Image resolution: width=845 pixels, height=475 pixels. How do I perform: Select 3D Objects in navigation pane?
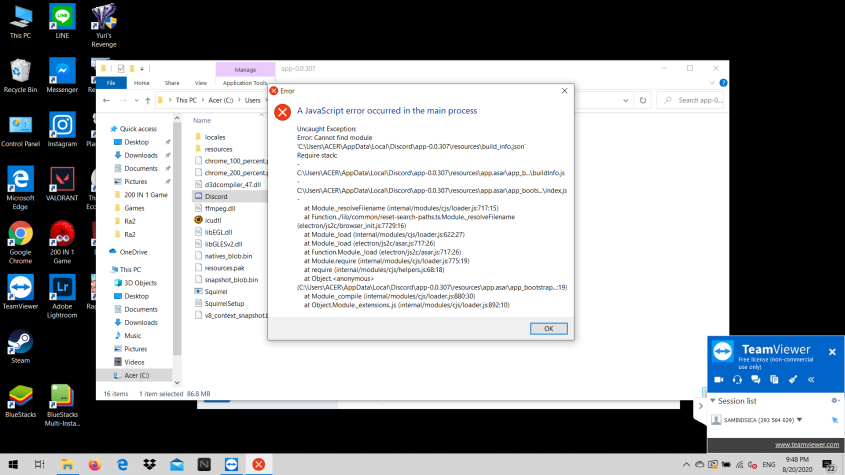pos(135,283)
